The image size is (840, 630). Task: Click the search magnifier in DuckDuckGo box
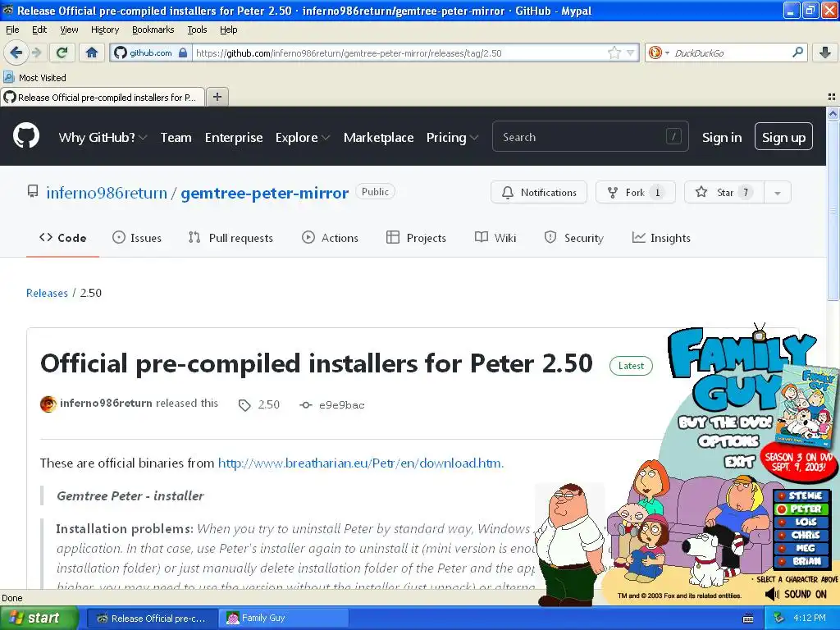point(797,52)
